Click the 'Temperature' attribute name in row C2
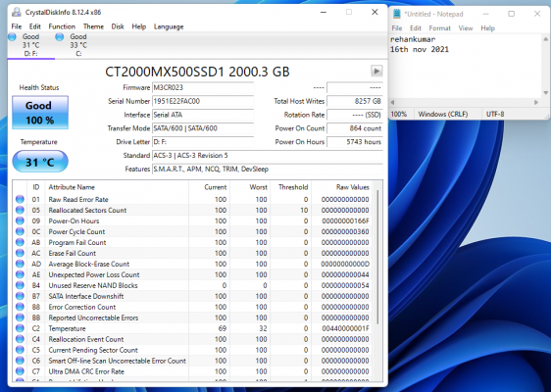Viewport: 551px width, 392px height. (x=67, y=328)
